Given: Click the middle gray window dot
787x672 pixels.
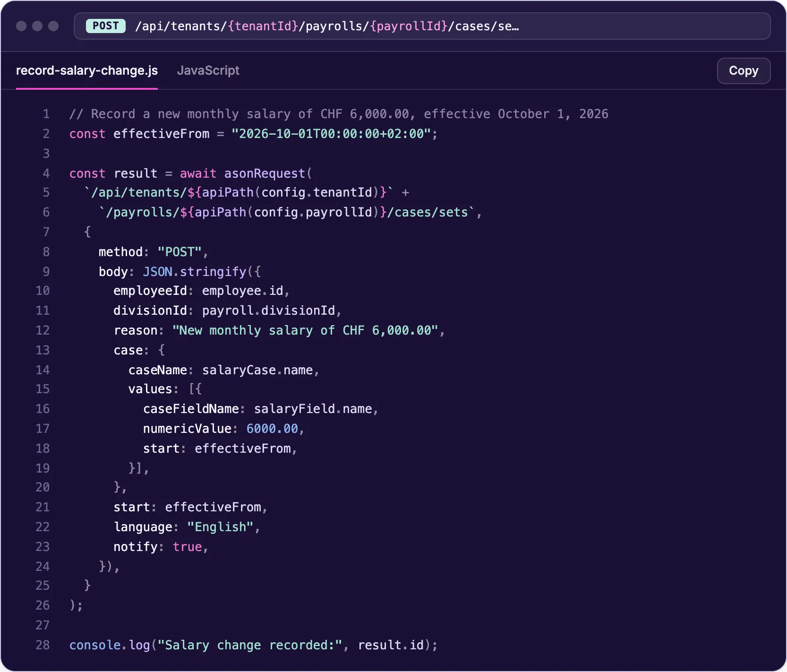Looking at the screenshot, I should (x=37, y=26).
